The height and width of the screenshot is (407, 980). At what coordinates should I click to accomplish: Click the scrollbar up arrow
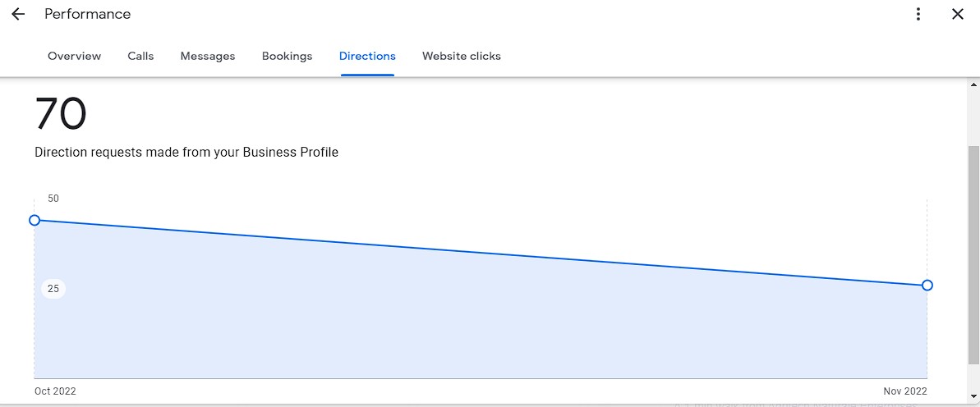[x=973, y=85]
